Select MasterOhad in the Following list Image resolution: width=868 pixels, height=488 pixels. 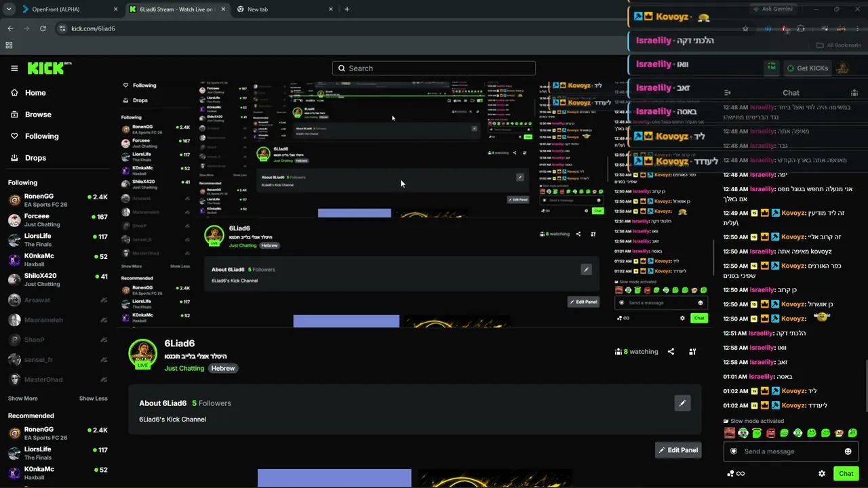click(58, 380)
